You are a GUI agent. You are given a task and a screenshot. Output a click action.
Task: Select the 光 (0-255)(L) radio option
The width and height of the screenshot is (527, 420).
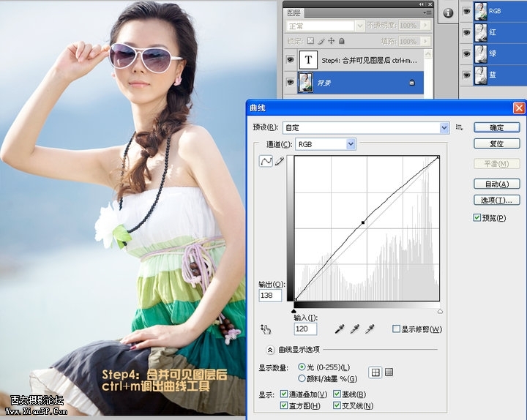302,367
